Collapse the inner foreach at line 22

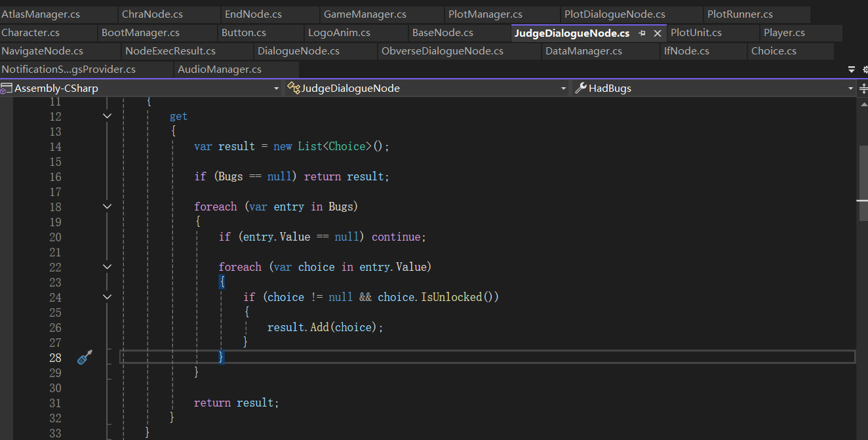click(x=108, y=267)
